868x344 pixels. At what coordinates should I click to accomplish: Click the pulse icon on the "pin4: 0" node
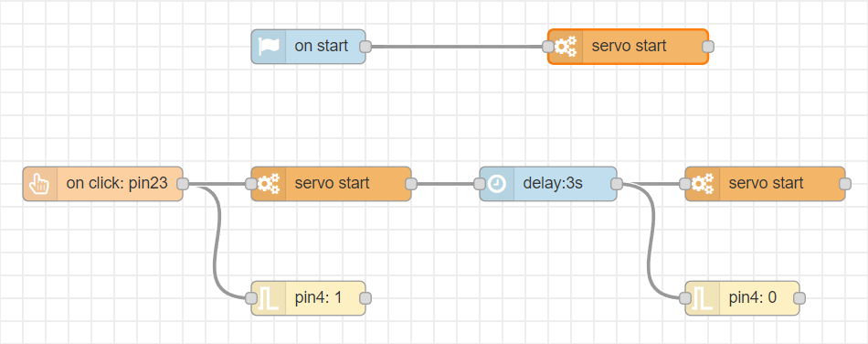tap(703, 298)
